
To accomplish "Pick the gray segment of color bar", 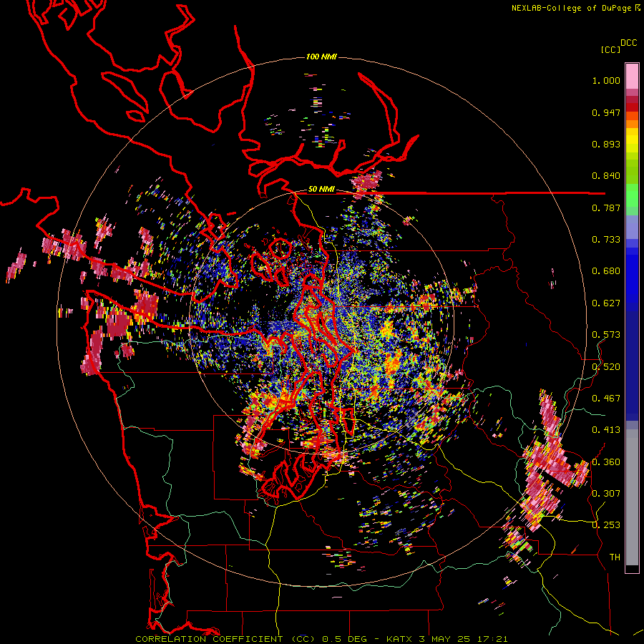I will point(632,497).
